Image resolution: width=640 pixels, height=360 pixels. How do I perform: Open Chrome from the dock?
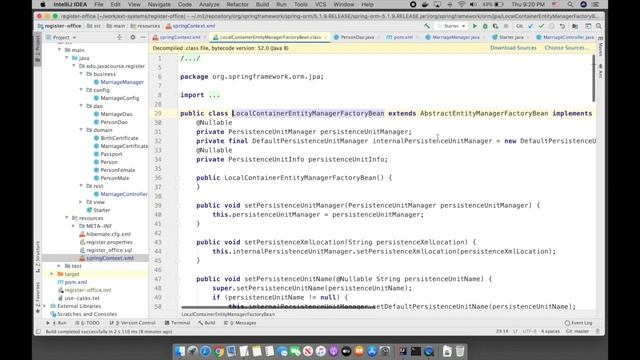(219, 351)
